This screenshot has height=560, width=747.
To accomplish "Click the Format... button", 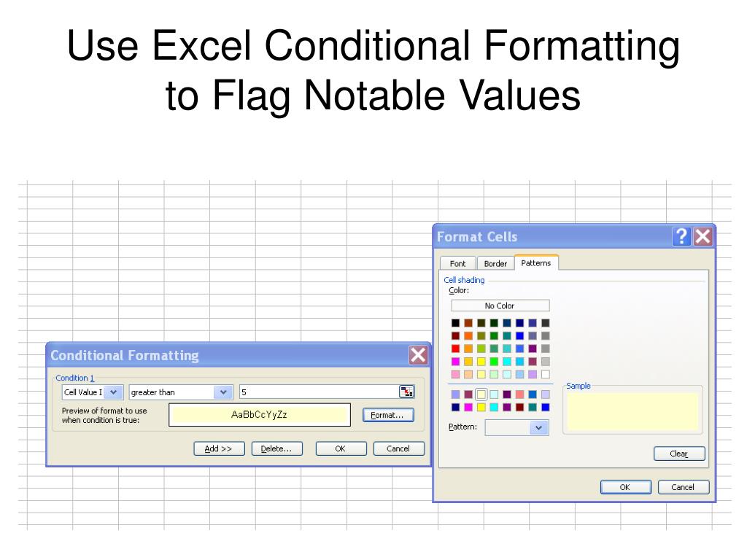I will click(388, 415).
